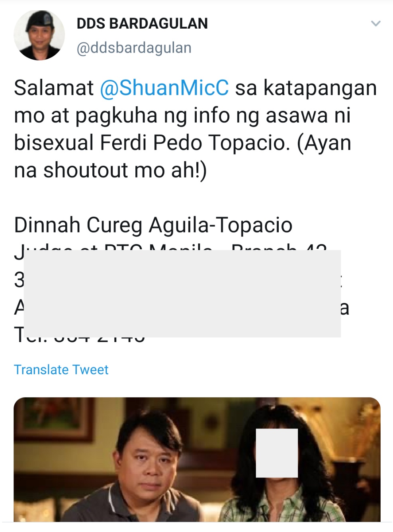Expand the tweet options chevron
Viewport: 393px width, 532px height.
pos(375,23)
